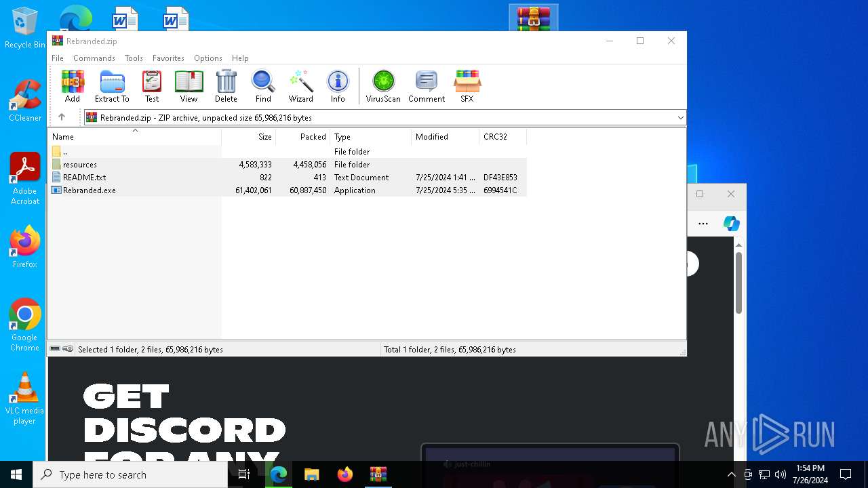The width and height of the screenshot is (868, 488).
Task: Add a Comment to the archive
Action: pyautogui.click(x=427, y=86)
